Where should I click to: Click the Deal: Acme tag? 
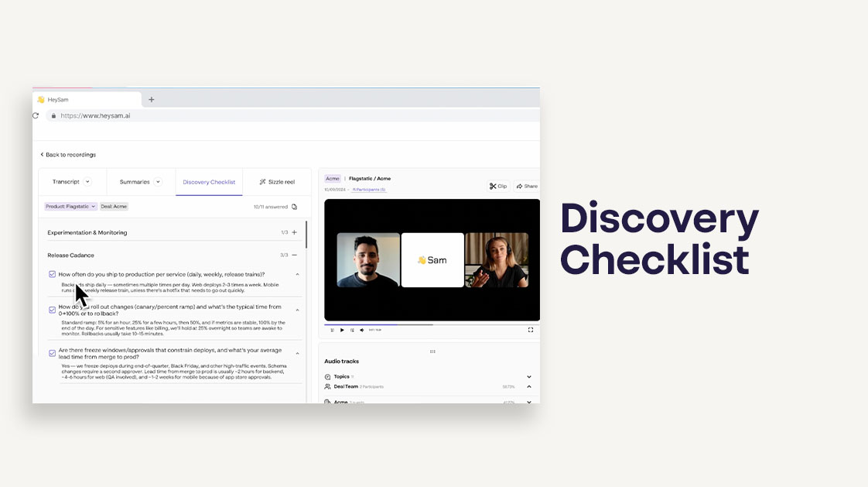click(x=114, y=206)
